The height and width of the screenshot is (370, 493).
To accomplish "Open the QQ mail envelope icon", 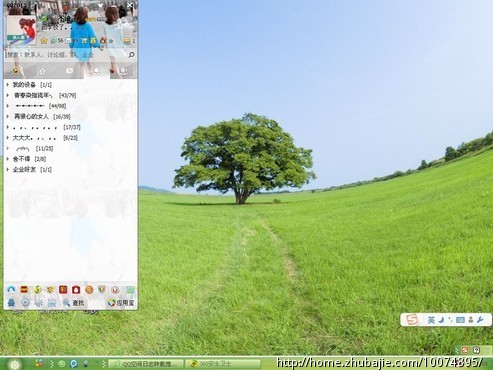I will click(69, 41).
